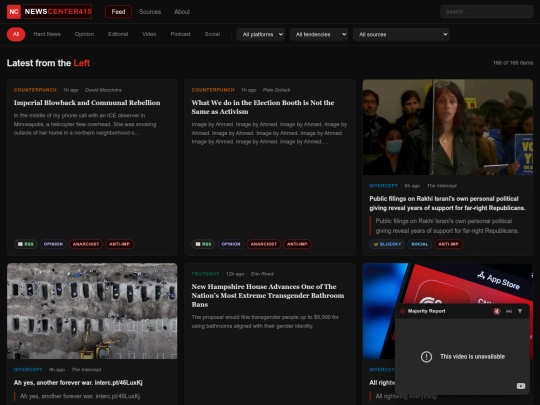Filter feed by Video
The height and width of the screenshot is (405, 540).
pyautogui.click(x=149, y=34)
